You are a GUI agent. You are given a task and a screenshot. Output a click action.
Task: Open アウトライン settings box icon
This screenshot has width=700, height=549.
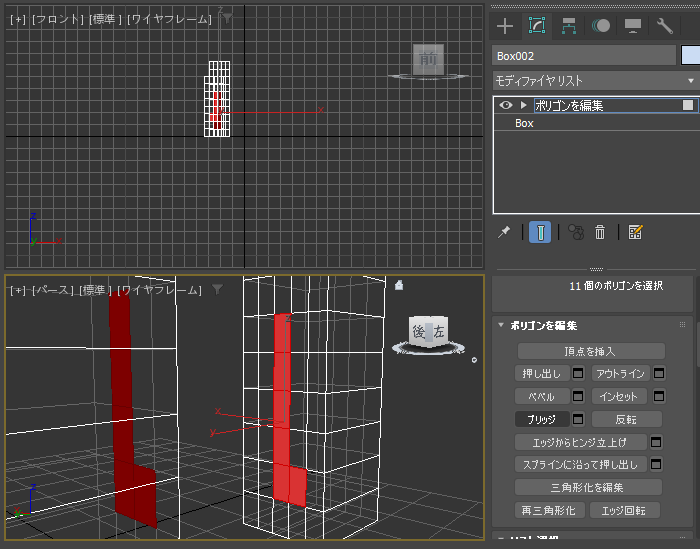[x=659, y=373]
